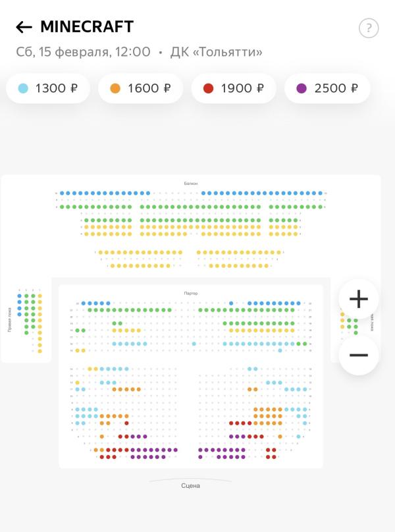Image resolution: width=395 pixels, height=532 pixels.
Task: Zoom out the seat map with minus
Action: point(359,355)
